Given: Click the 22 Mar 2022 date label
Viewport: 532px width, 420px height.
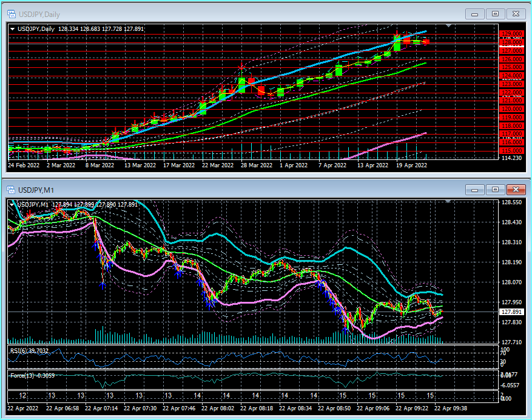Looking at the screenshot, I should click(218, 165).
